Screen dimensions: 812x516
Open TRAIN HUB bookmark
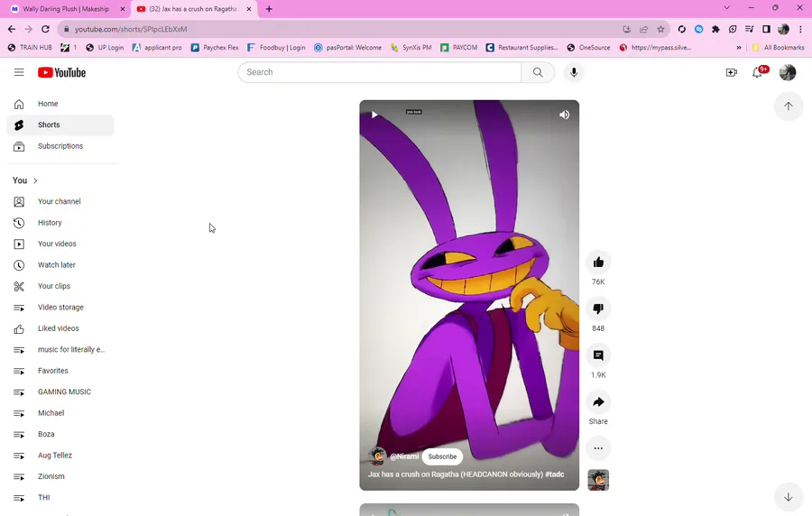point(30,48)
